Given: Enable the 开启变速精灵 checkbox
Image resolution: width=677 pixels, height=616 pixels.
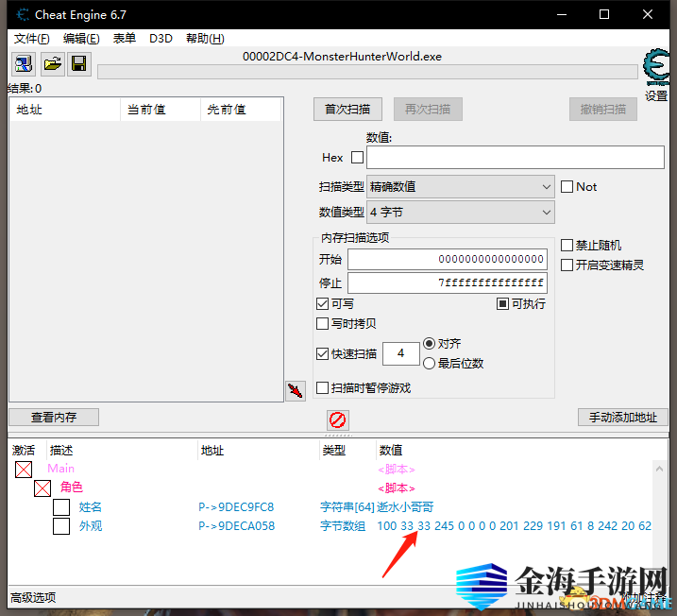Looking at the screenshot, I should pyautogui.click(x=567, y=265).
